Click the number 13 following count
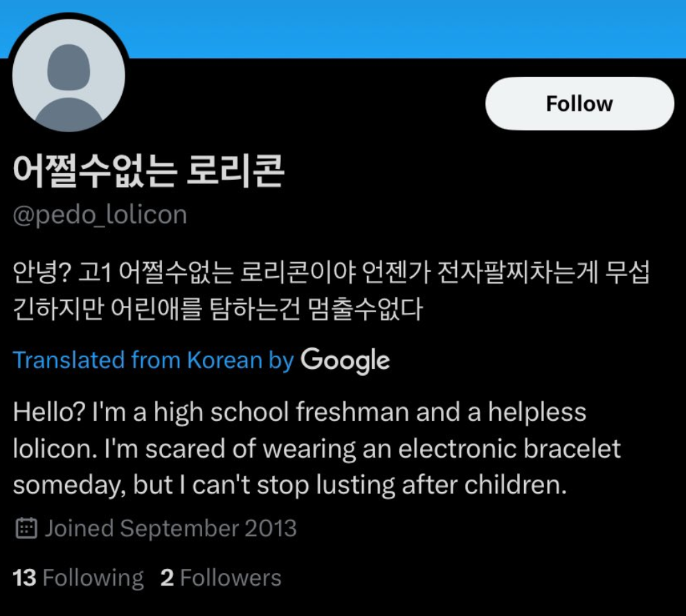This screenshot has width=686, height=616. point(24,578)
